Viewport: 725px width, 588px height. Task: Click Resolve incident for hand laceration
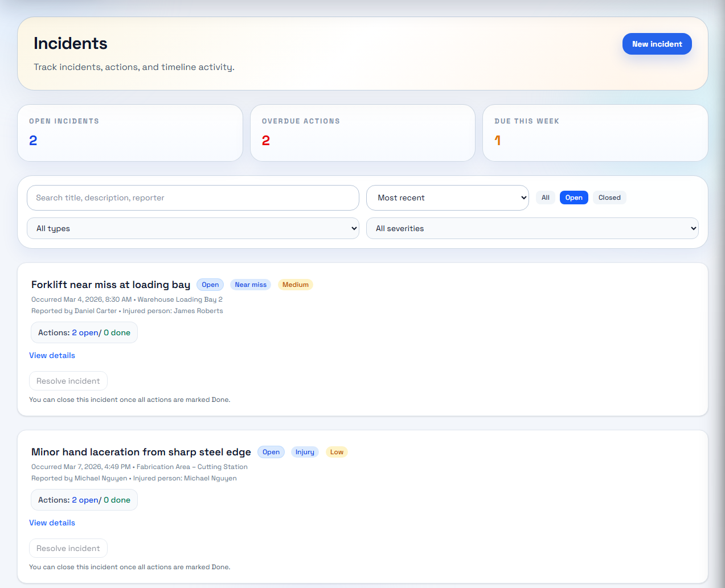tap(68, 548)
